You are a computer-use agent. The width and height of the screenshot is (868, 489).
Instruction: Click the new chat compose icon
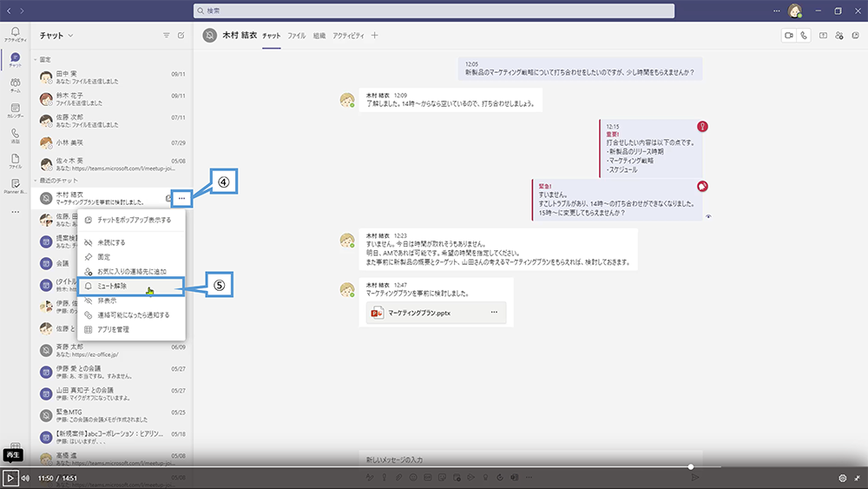[x=181, y=36]
